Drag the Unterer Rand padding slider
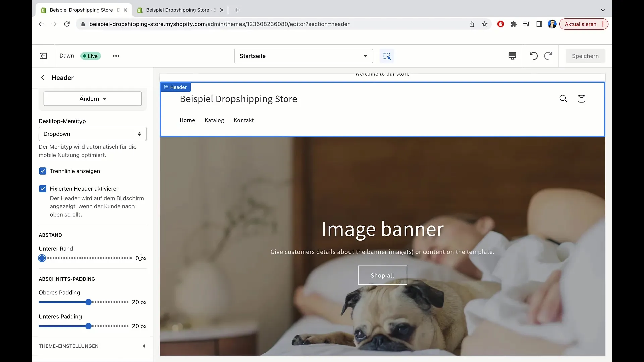Image resolution: width=644 pixels, height=362 pixels. tap(42, 258)
